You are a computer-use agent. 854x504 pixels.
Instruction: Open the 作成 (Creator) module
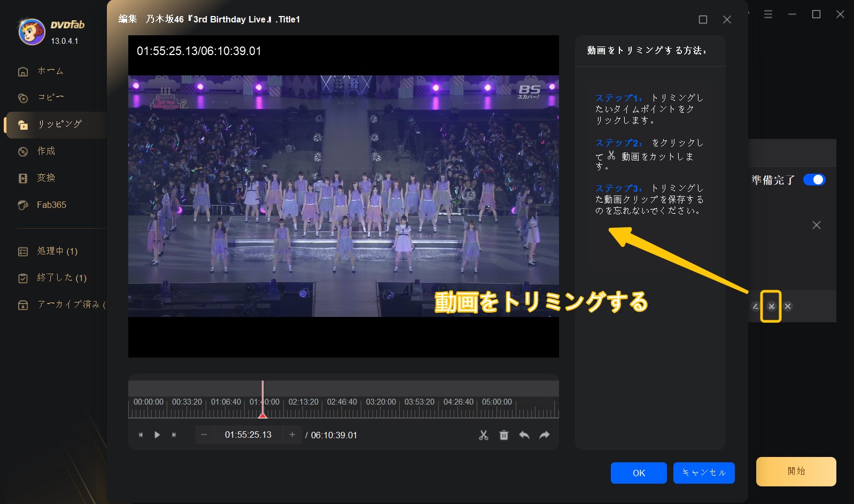[46, 151]
